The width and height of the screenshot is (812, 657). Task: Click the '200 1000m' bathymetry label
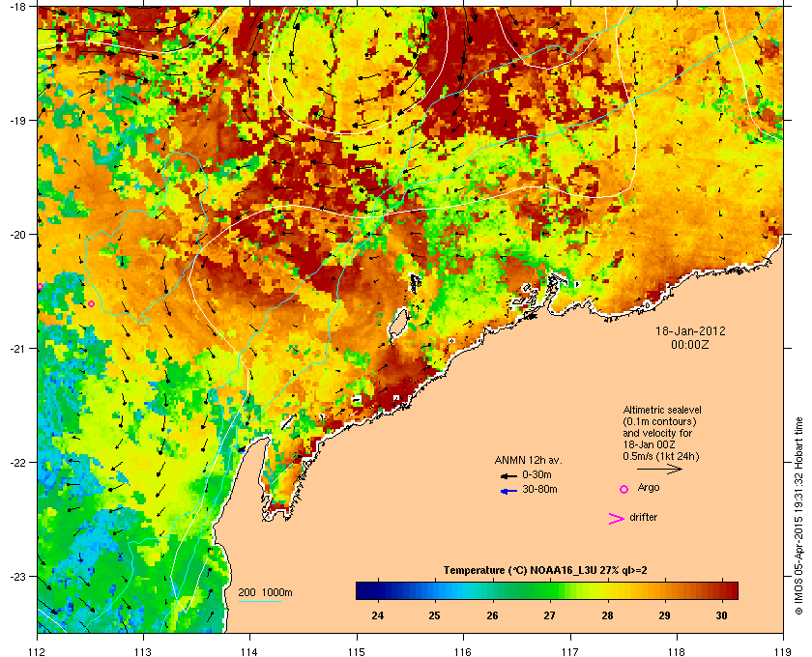pyautogui.click(x=265, y=593)
